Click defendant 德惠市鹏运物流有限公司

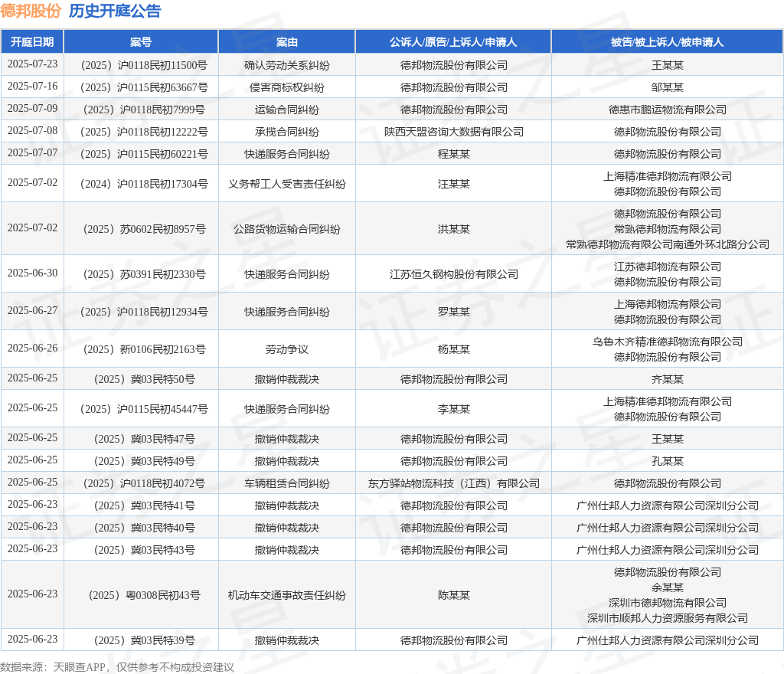(x=668, y=110)
